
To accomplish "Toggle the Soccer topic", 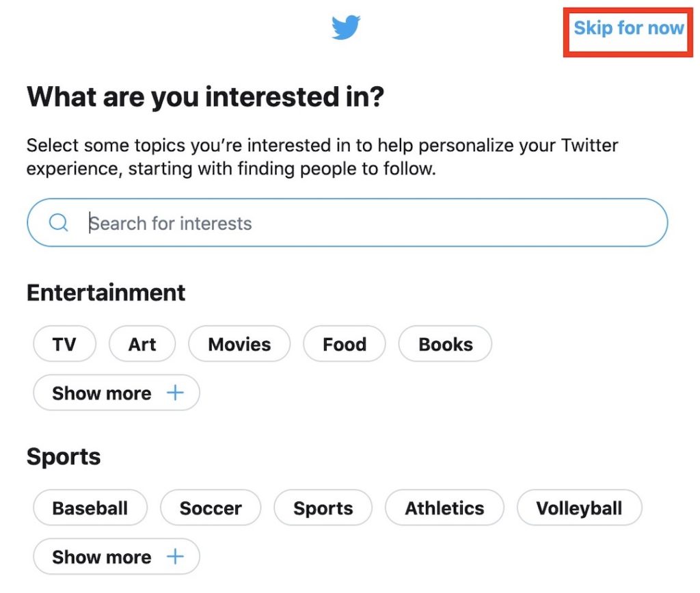I will 210,508.
